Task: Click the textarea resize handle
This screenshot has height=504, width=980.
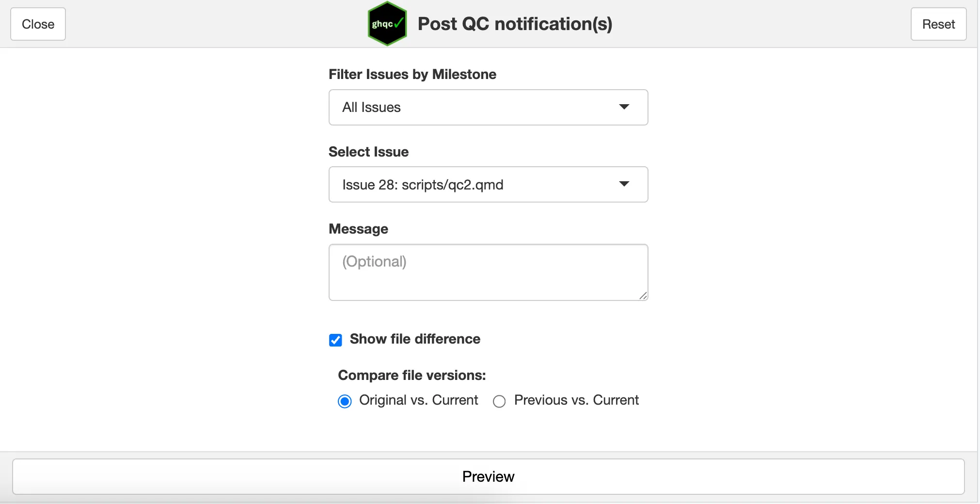Action: click(x=643, y=296)
